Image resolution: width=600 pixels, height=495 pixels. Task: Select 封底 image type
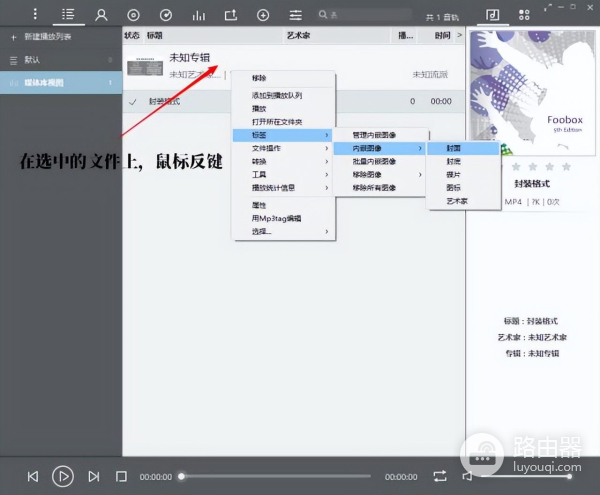[463, 161]
